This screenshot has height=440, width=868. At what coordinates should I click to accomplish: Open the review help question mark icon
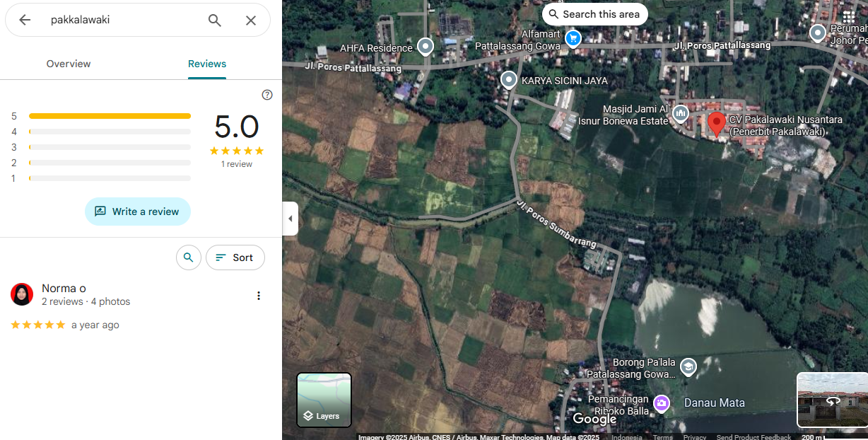(x=267, y=95)
